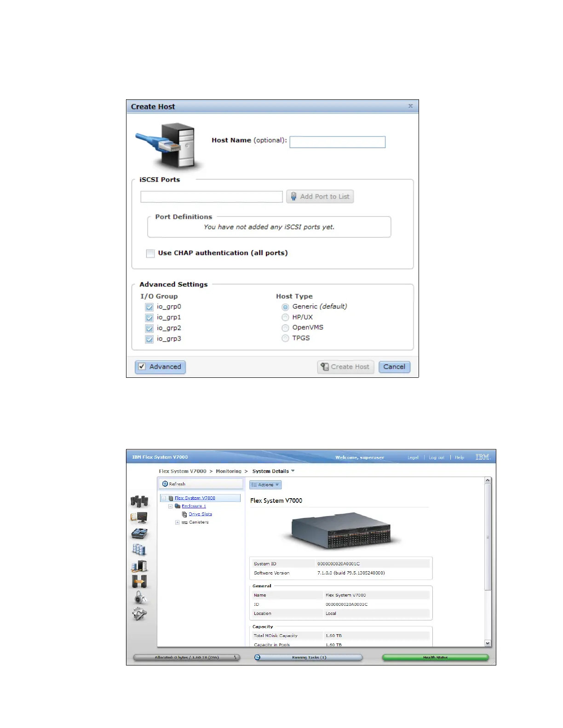Viewport: 563px width, 728px height.
Task: Click the Help header link
Action: 460,457
